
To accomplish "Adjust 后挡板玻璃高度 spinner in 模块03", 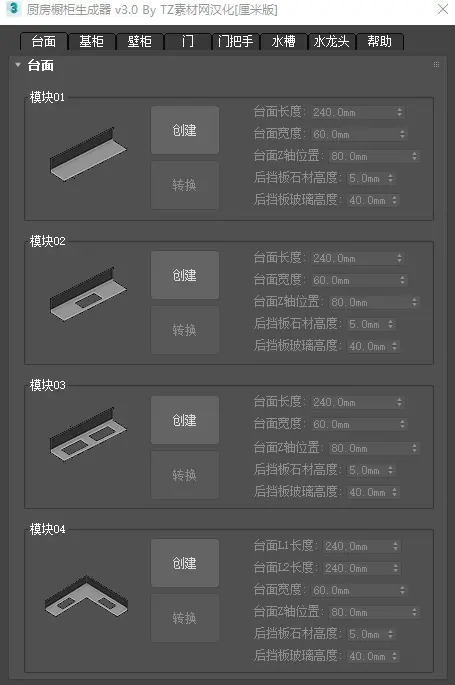I will tap(394, 492).
